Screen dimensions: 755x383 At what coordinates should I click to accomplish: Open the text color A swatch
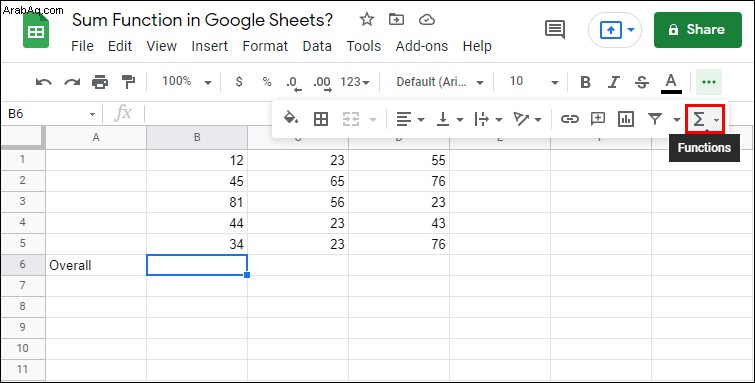coord(671,82)
